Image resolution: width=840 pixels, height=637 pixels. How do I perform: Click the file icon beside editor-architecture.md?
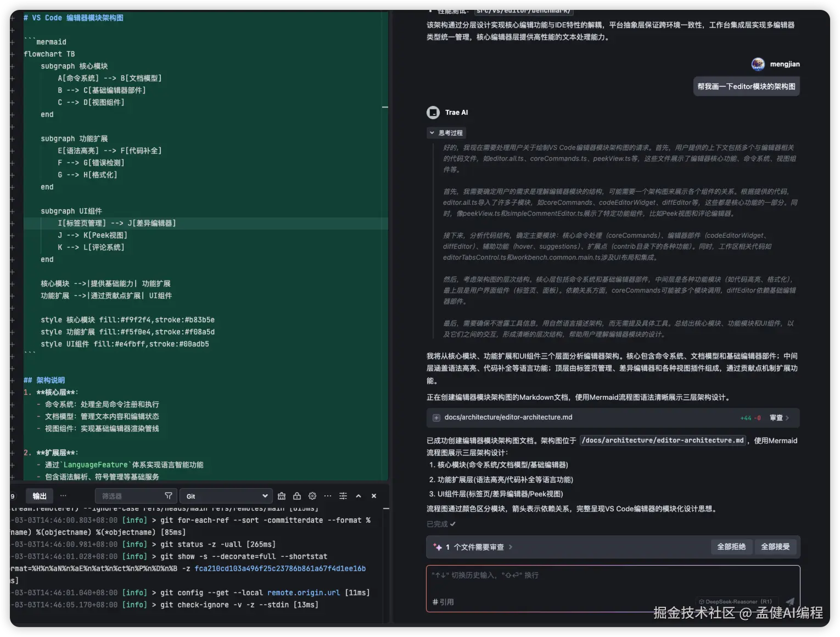pyautogui.click(x=436, y=418)
